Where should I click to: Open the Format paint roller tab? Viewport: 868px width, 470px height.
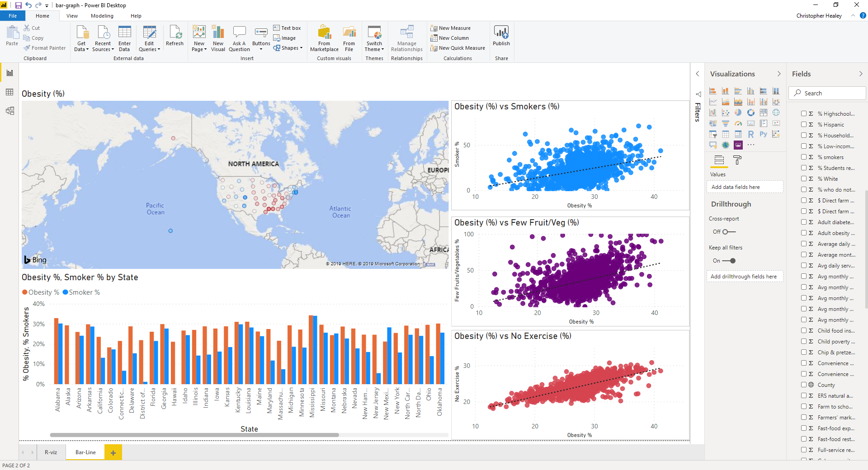pos(737,160)
